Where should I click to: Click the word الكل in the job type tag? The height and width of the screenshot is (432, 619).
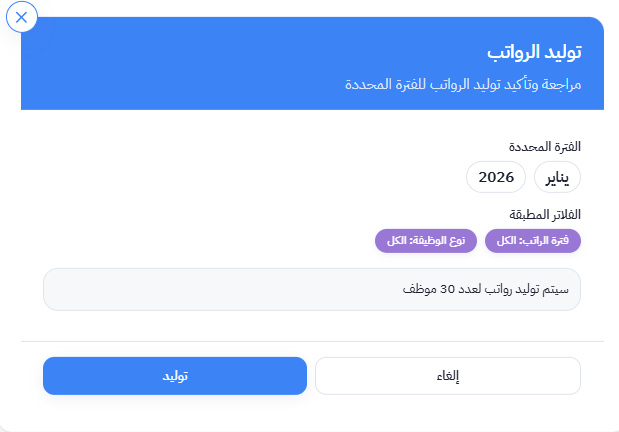(395, 241)
